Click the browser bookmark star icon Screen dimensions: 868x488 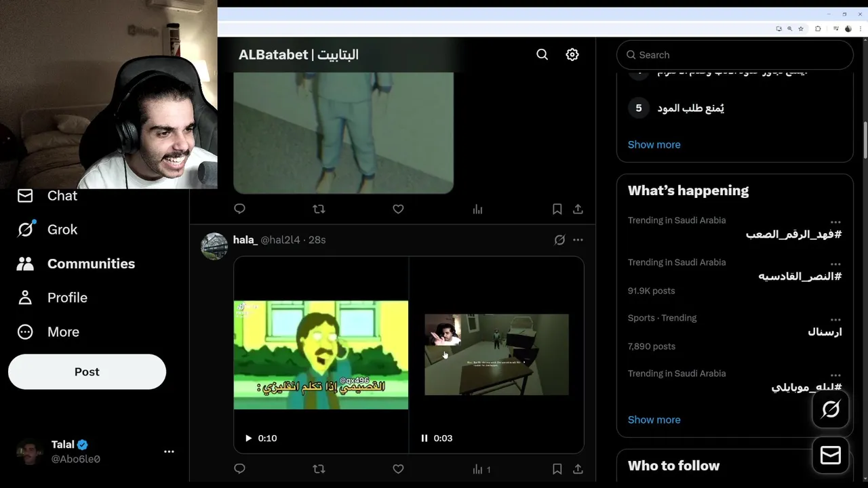(801, 28)
